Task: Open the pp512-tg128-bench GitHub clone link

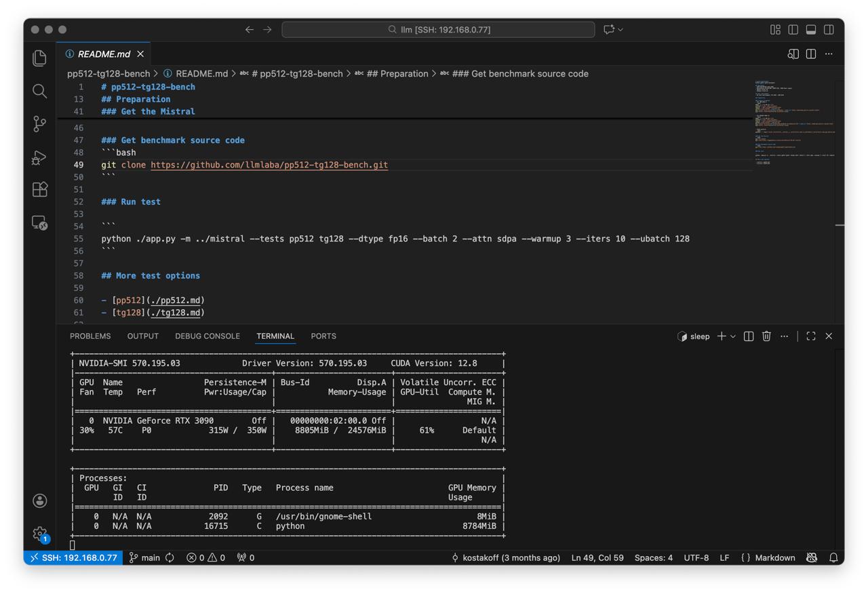Action: click(x=269, y=165)
